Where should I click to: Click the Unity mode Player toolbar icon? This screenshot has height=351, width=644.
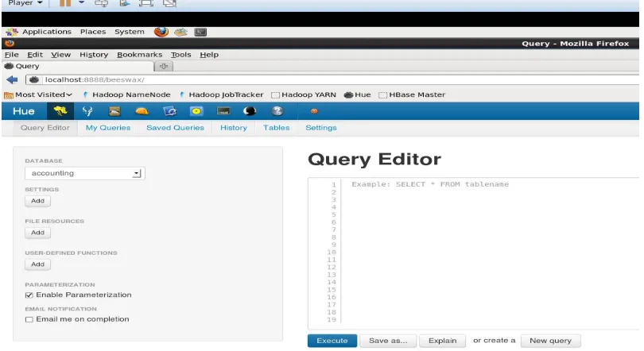pyautogui.click(x=169, y=3)
